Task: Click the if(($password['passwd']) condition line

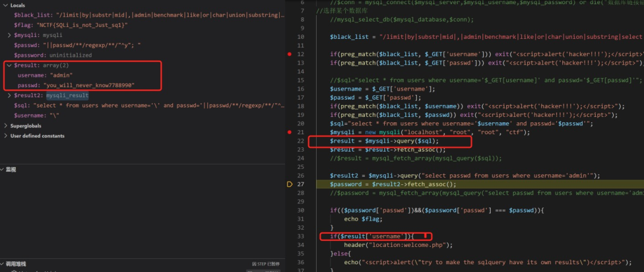Action: click(x=437, y=211)
